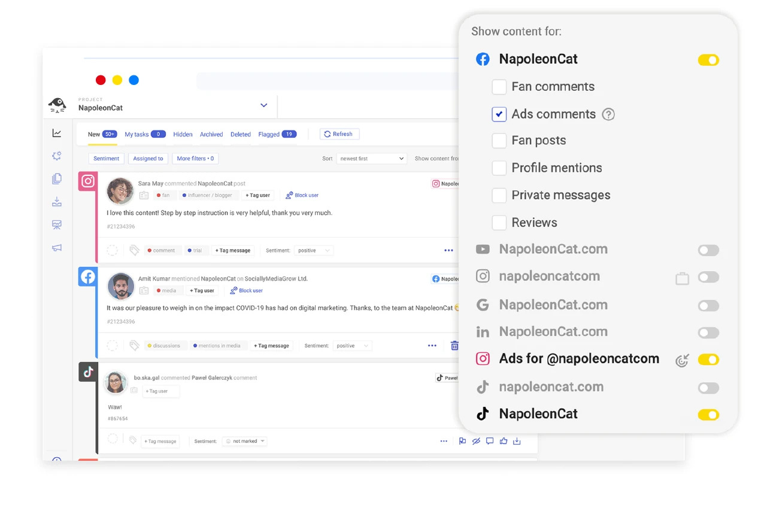
Task: Click the reply speech bubble icon
Action: point(490,442)
